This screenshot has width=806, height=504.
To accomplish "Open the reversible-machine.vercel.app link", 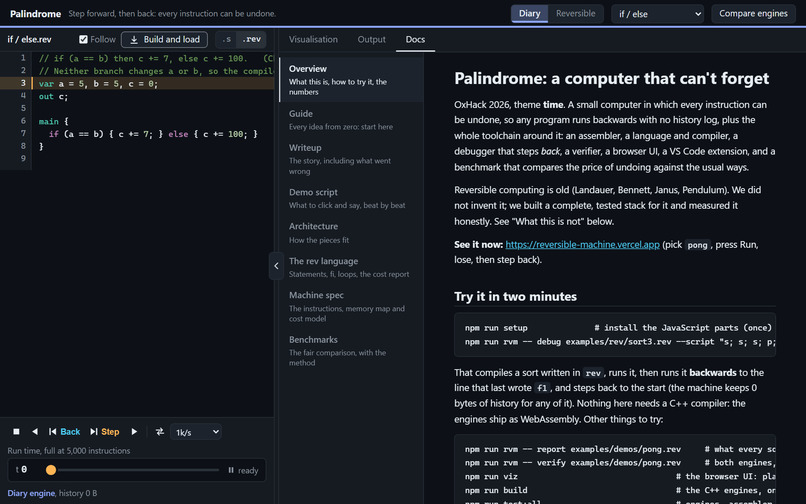I will coord(582,244).
